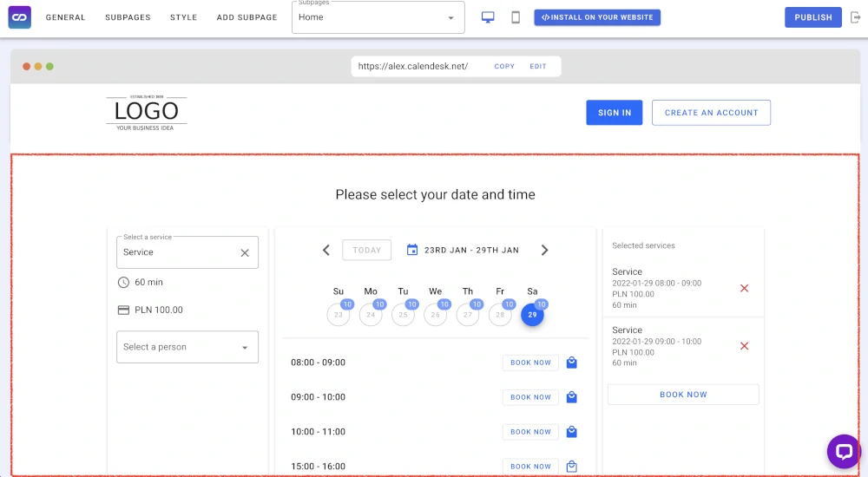868x477 pixels.
Task: Click the PUBLISH button
Action: [x=813, y=17]
